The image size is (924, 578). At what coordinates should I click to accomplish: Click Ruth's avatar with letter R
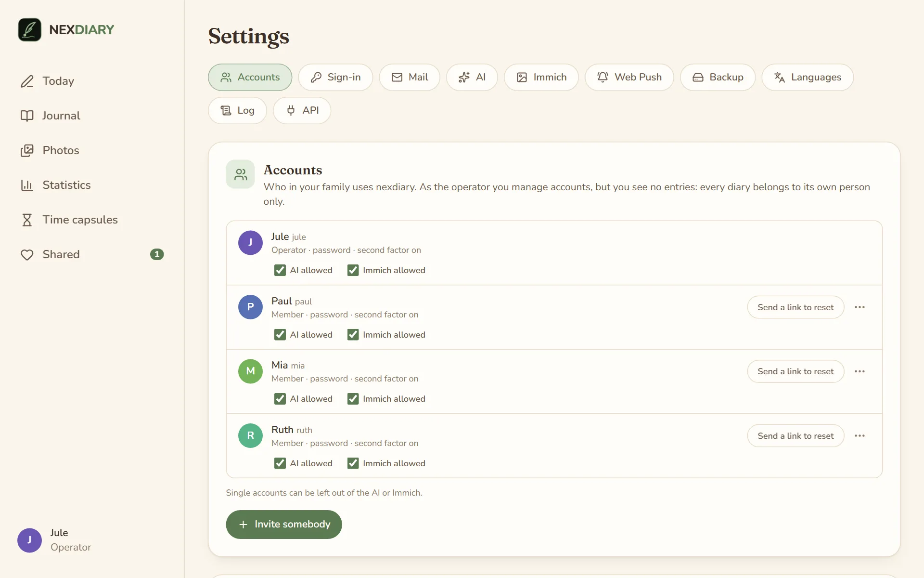(x=250, y=436)
